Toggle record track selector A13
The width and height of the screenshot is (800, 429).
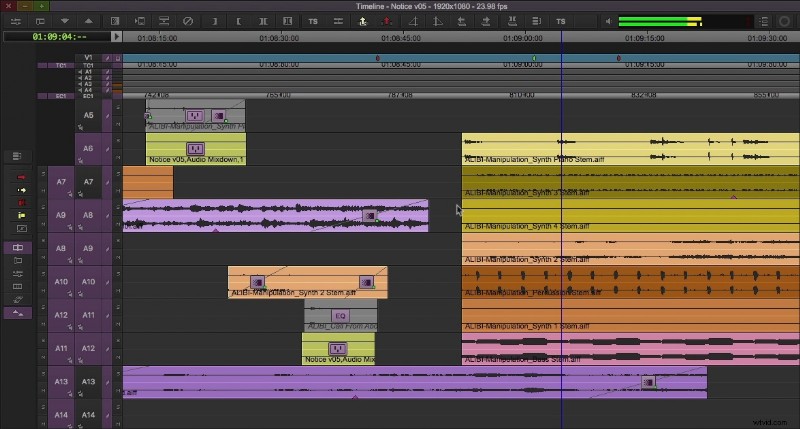(88, 382)
